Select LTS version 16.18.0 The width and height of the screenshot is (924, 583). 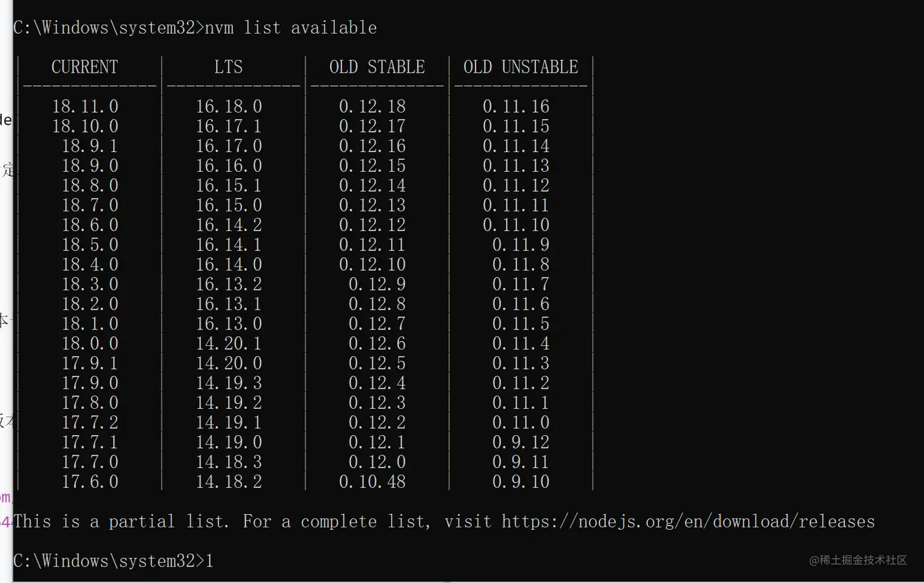point(229,107)
